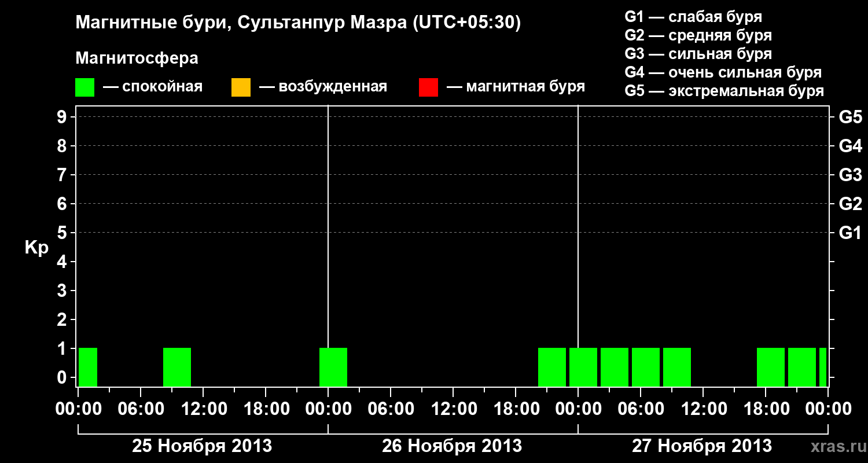Click the '25 Ноября 2013' date label
This screenshot has height=463, width=868.
pos(202,446)
